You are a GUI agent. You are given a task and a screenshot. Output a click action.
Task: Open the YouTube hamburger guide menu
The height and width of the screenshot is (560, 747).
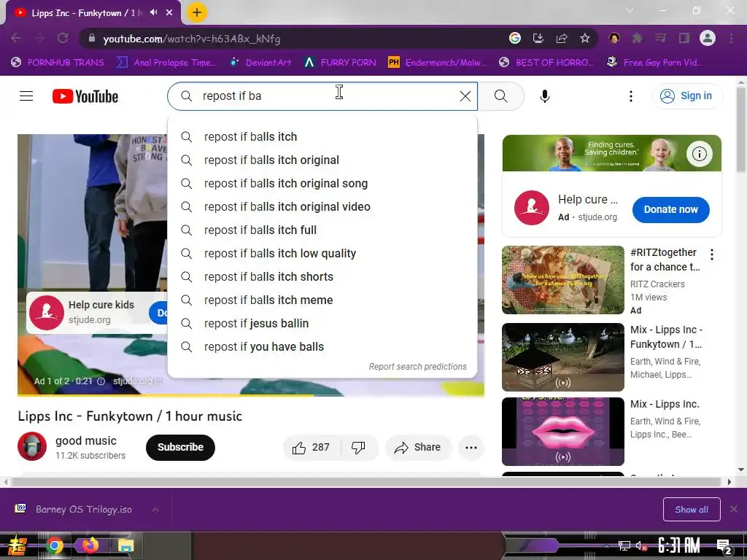point(26,96)
